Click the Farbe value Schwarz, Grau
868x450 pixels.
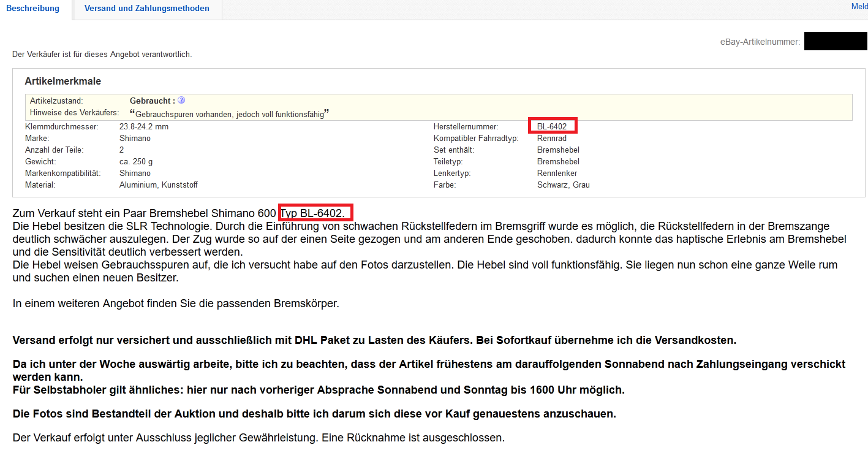(x=563, y=185)
